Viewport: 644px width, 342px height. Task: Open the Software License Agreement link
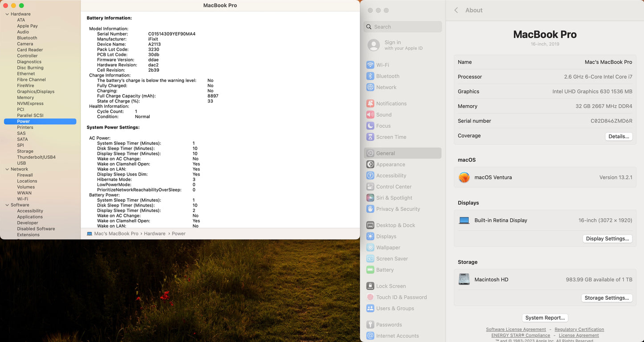516,330
